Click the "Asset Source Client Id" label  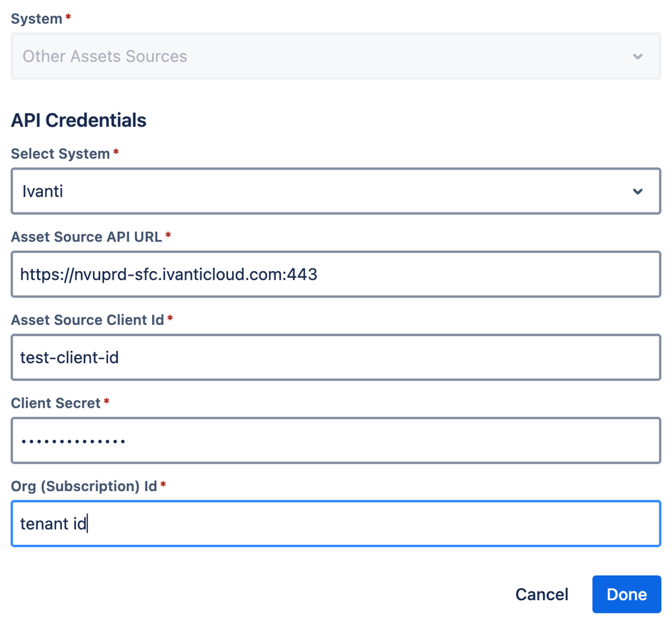point(87,320)
